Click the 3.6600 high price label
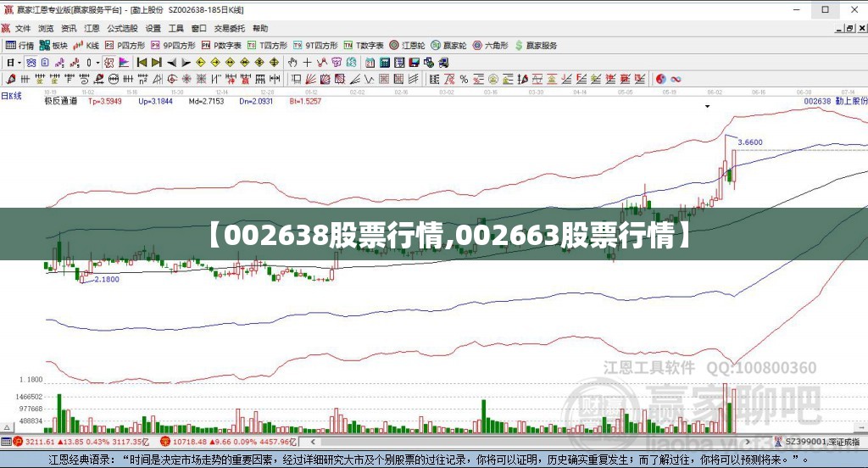This screenshot has height=468, width=868. [x=750, y=142]
